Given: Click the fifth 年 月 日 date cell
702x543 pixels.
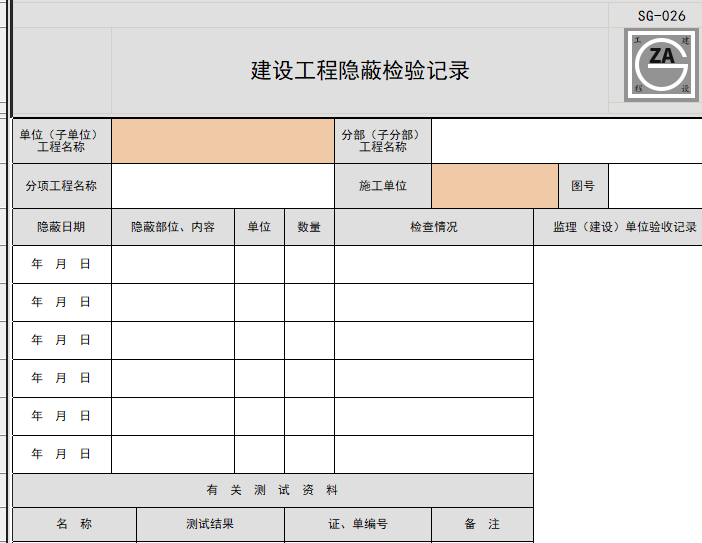Looking at the screenshot, I should coord(62,416).
